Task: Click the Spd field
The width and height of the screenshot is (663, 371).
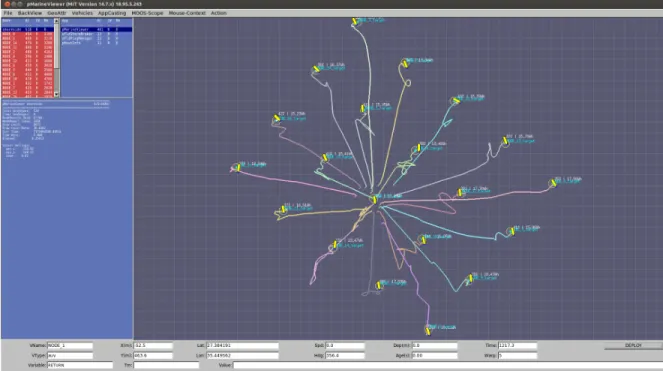Action: click(345, 346)
